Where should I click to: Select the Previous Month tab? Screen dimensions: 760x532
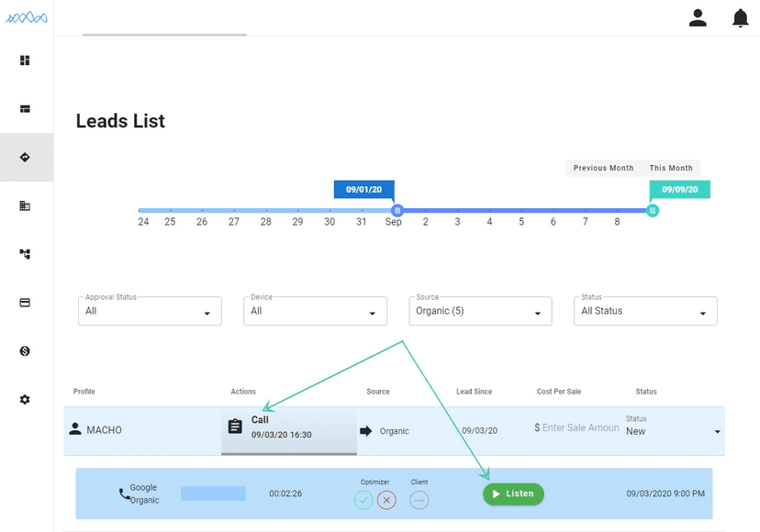(x=603, y=169)
